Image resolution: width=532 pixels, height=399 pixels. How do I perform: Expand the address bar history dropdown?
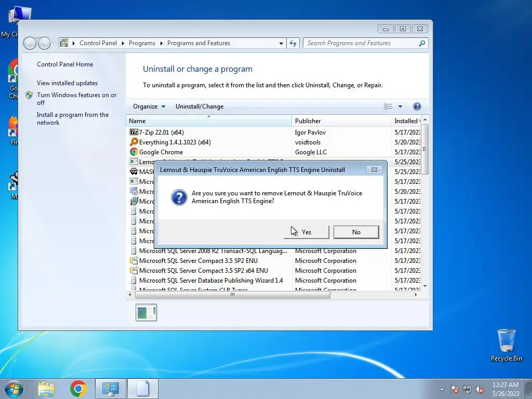pos(281,44)
